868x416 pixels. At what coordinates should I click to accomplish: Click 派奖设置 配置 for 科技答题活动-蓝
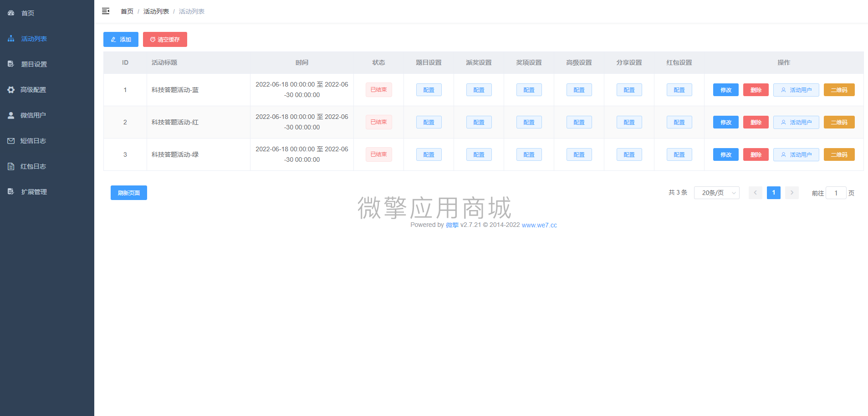coord(479,90)
